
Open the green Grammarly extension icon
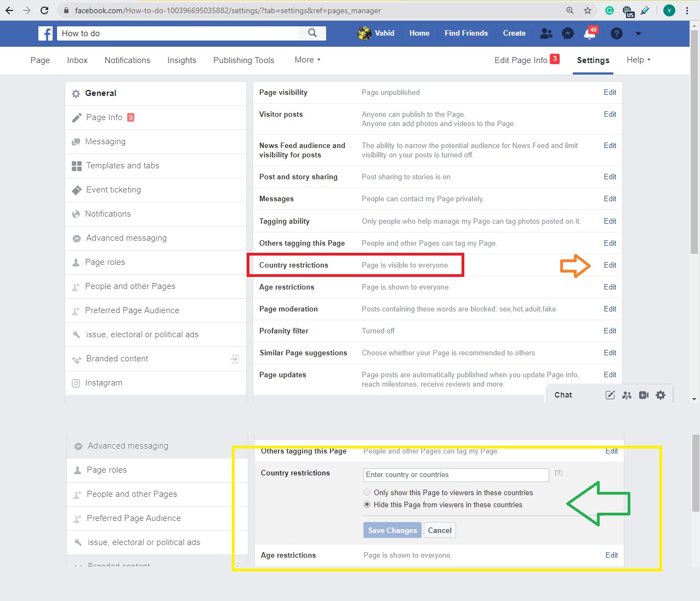609,10
